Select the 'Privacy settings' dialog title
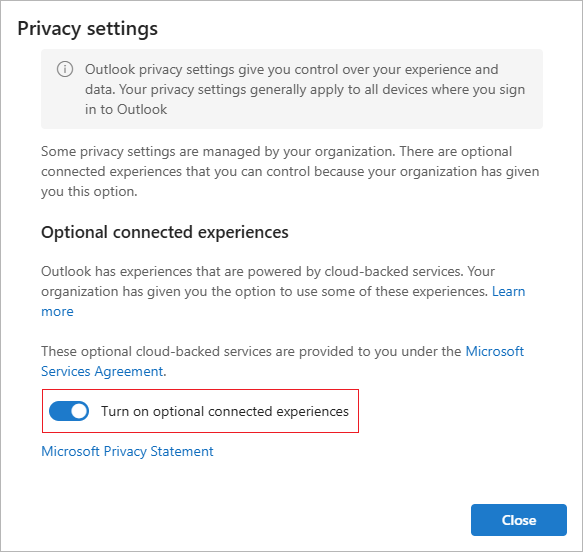The image size is (583, 552). [88, 29]
